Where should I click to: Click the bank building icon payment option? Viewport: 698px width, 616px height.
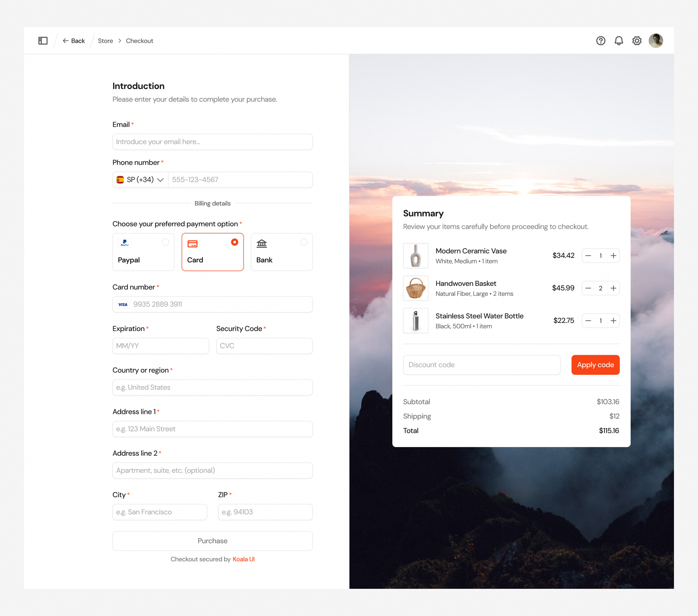(262, 244)
